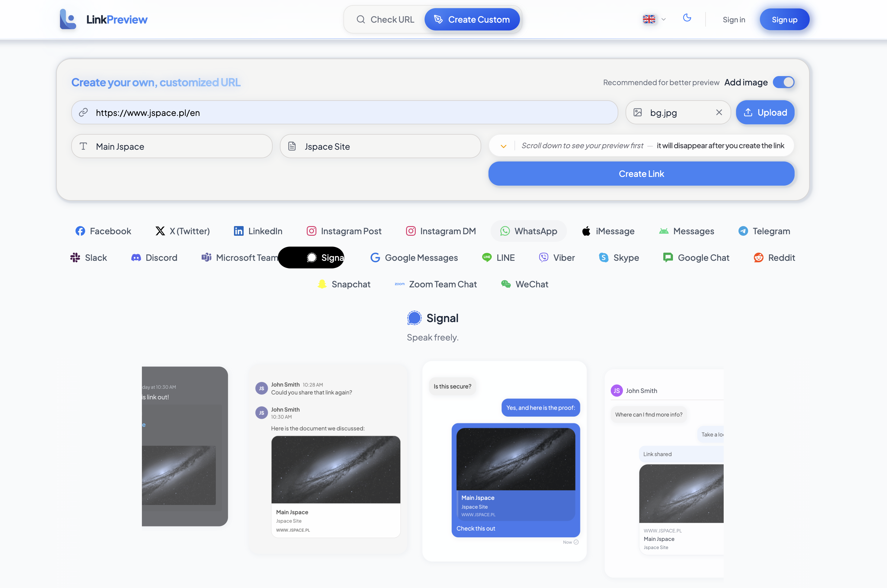887x588 pixels.
Task: Open the iMessage preview option
Action: coord(608,231)
